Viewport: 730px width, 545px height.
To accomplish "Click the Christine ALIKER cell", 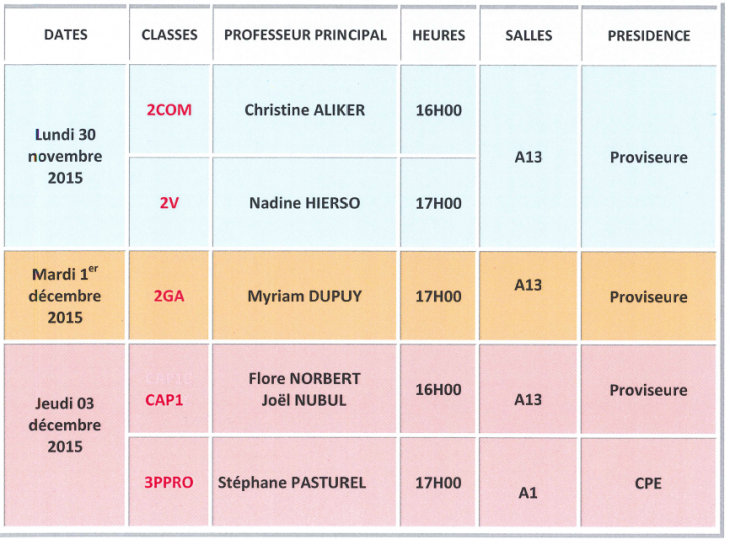I will [x=305, y=110].
